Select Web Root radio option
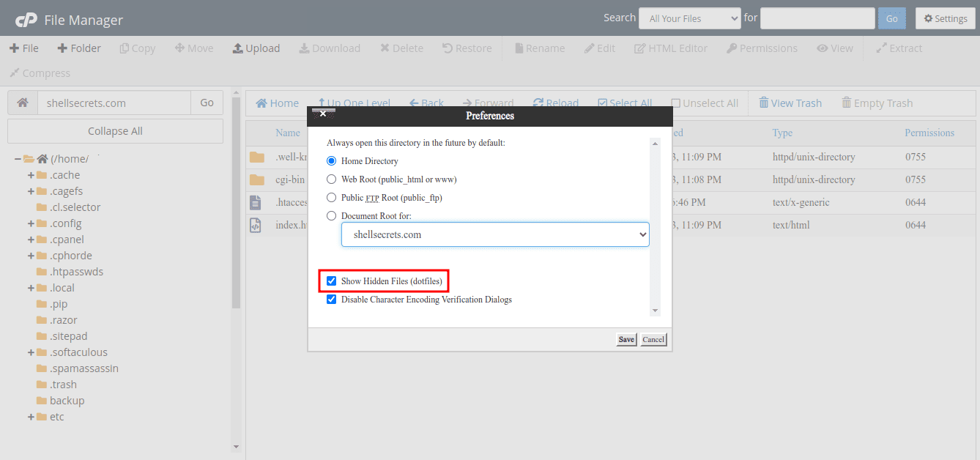 pyautogui.click(x=332, y=179)
